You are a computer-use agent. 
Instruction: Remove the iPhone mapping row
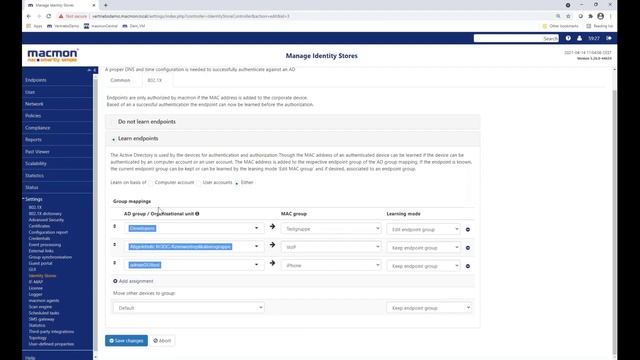point(468,266)
